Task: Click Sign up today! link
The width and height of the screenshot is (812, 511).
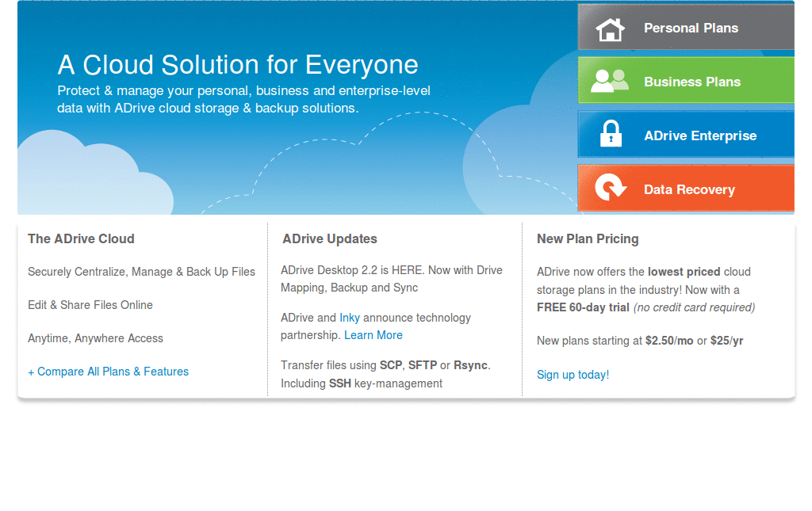Action: (x=573, y=375)
